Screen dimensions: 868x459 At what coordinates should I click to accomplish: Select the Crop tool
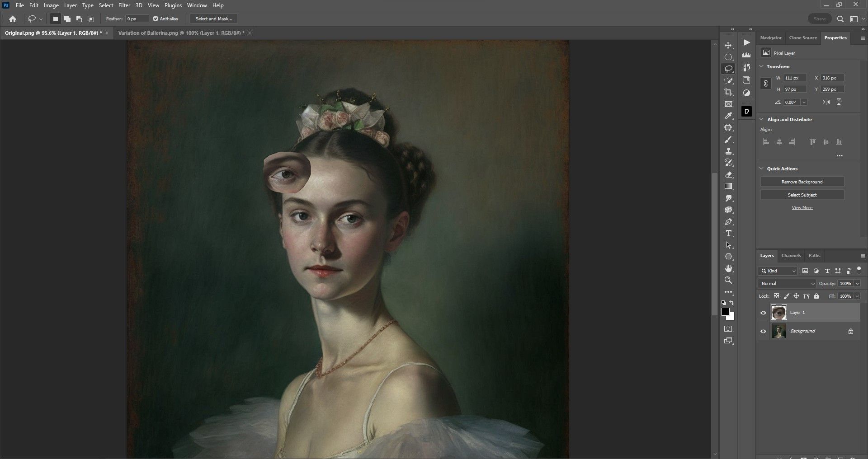[728, 92]
